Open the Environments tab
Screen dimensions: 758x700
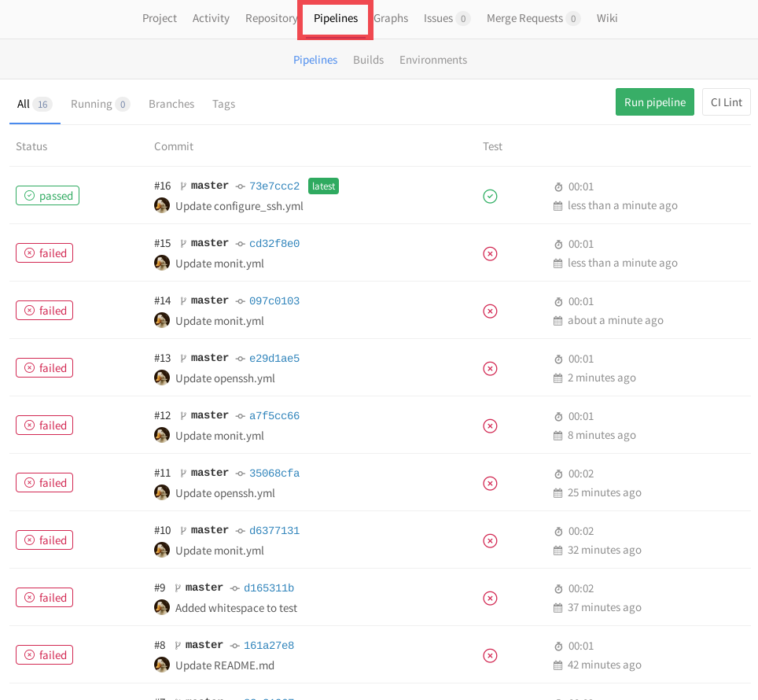point(433,59)
